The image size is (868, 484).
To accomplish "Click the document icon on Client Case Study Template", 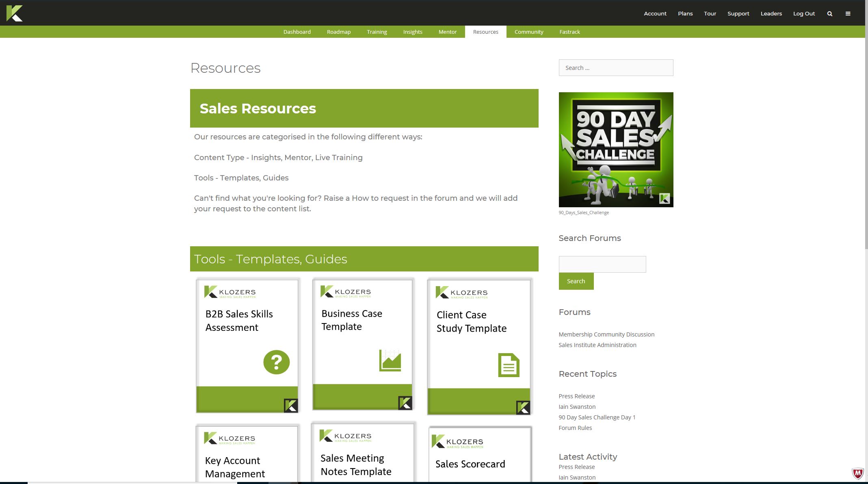I will tap(509, 365).
